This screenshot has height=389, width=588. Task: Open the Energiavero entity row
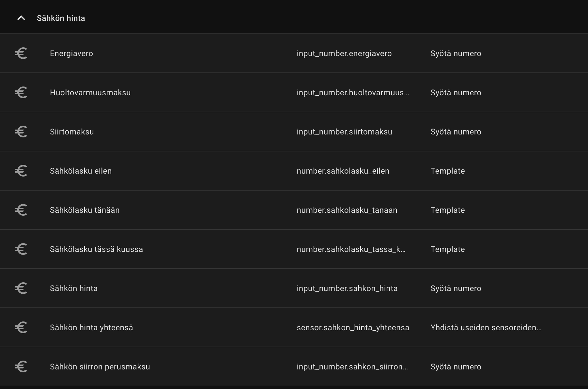point(71,54)
